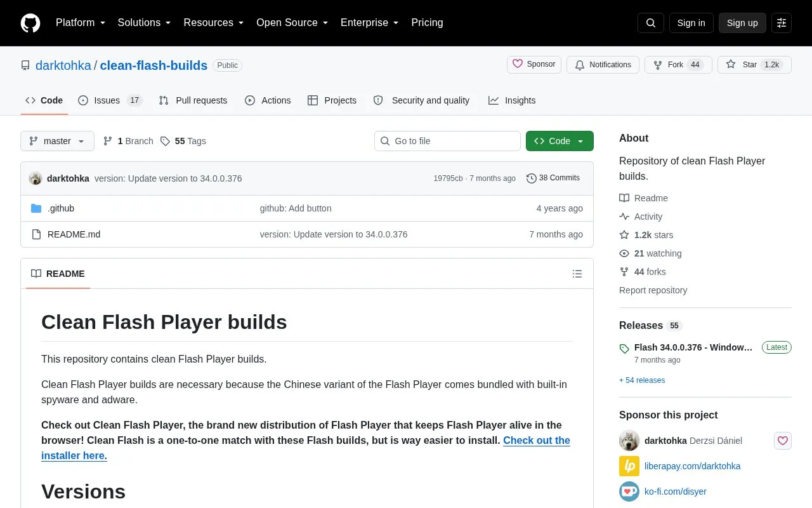This screenshot has width=812, height=508.
Task: Open the 1 Branch link
Action: coord(128,141)
